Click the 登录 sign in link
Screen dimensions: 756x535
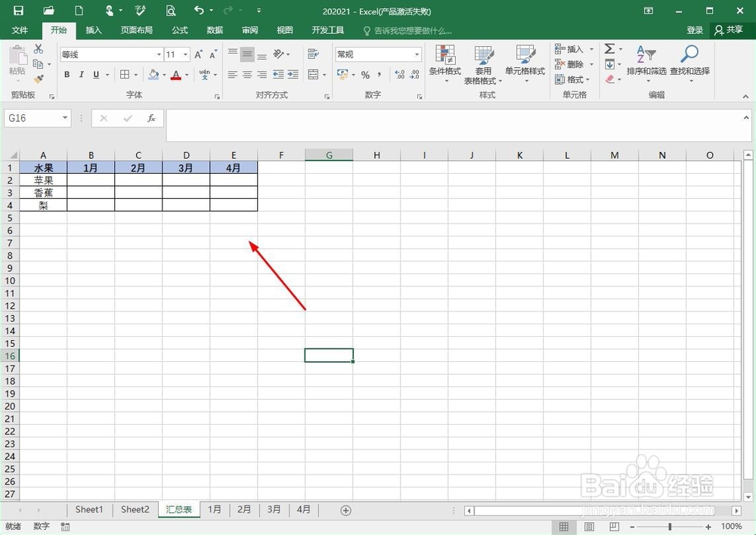695,30
